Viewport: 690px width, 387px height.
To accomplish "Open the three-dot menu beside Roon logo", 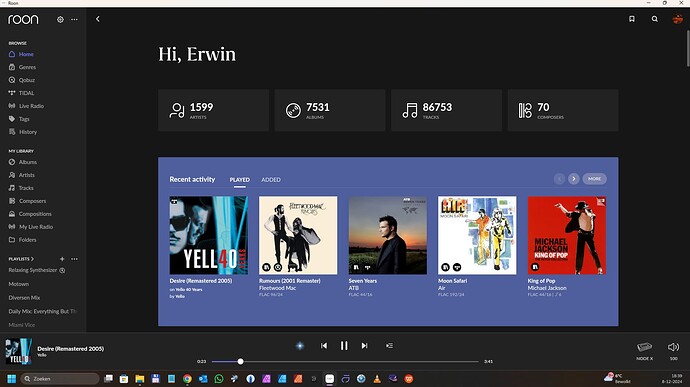I will 74,19.
